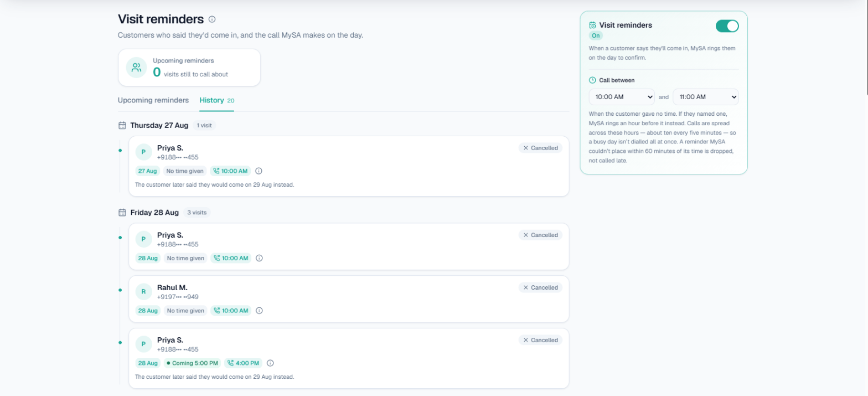Screen dimensions: 868x396
Task: Open the info icon in the 27 Aug Priya card
Action: click(x=259, y=171)
